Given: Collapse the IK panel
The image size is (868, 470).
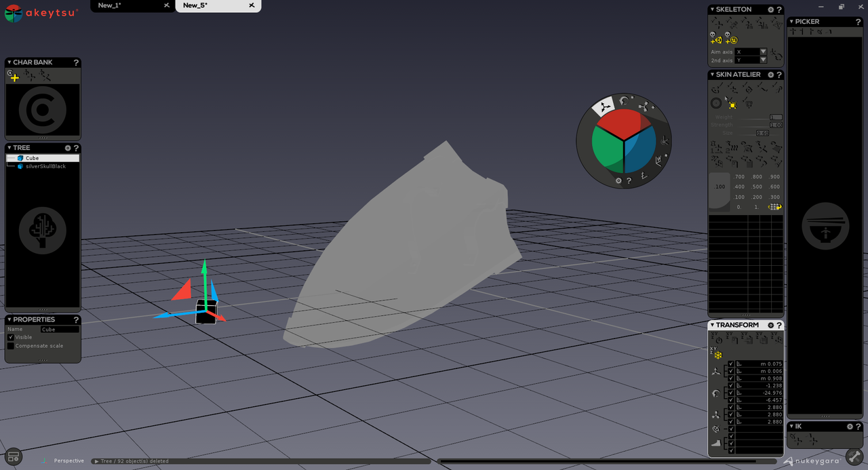Looking at the screenshot, I should tap(791, 427).
